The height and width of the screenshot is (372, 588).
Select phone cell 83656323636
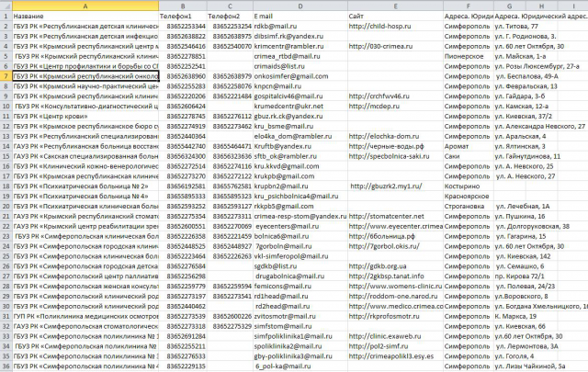point(230,156)
